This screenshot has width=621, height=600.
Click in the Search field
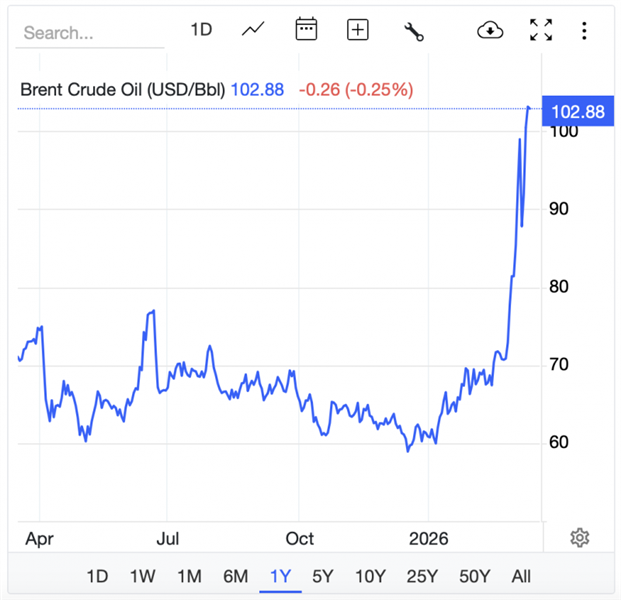(90, 33)
